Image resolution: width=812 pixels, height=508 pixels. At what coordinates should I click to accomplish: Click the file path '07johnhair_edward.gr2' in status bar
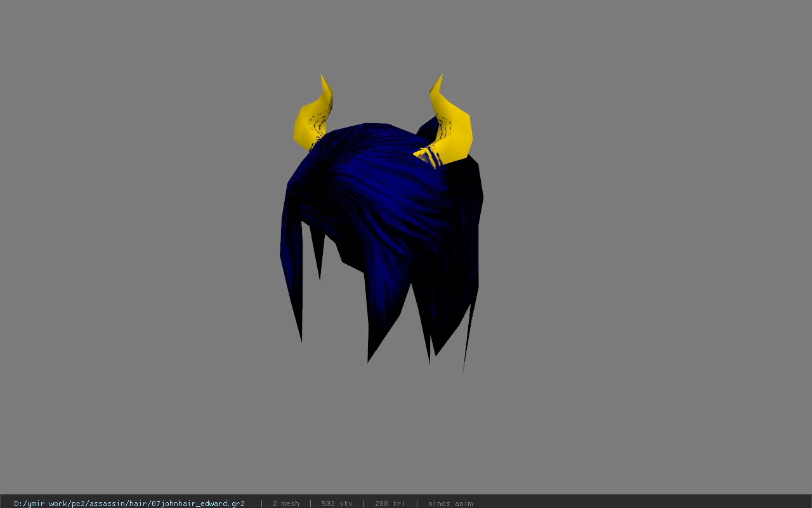pos(129,504)
